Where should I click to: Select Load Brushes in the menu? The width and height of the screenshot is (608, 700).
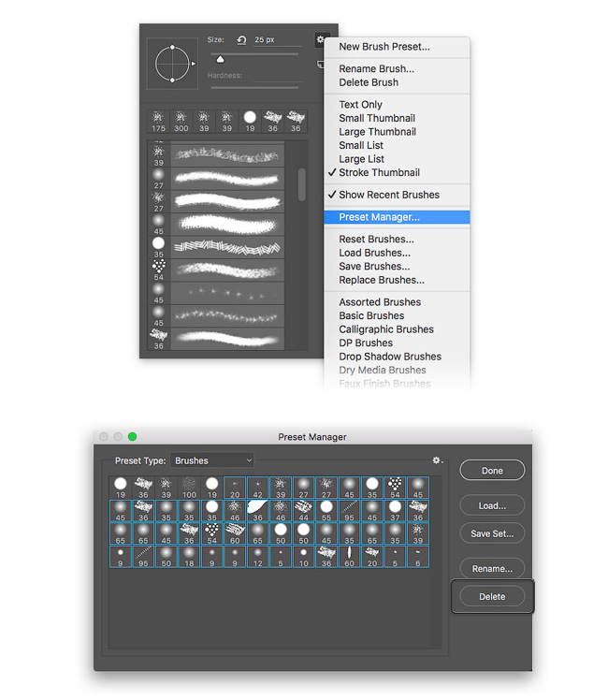pos(375,253)
